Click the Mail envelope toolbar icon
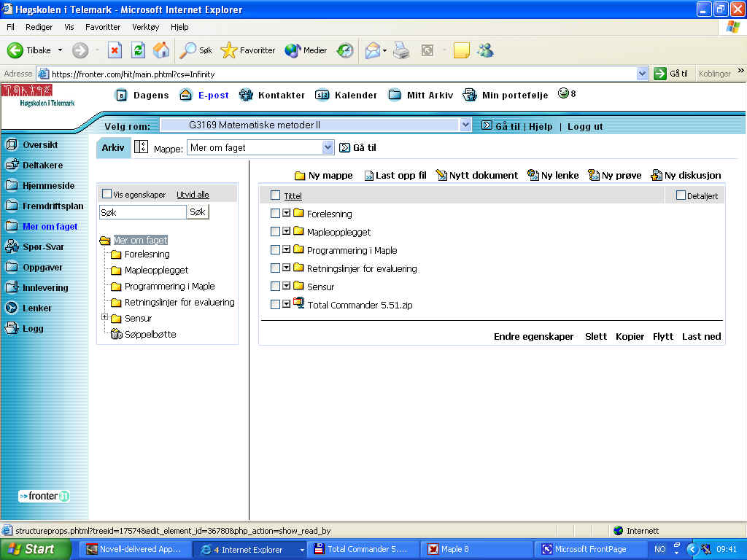747x560 pixels. [x=373, y=50]
